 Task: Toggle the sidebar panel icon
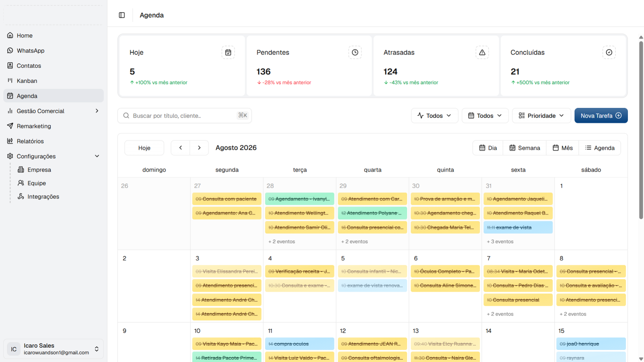click(x=122, y=15)
